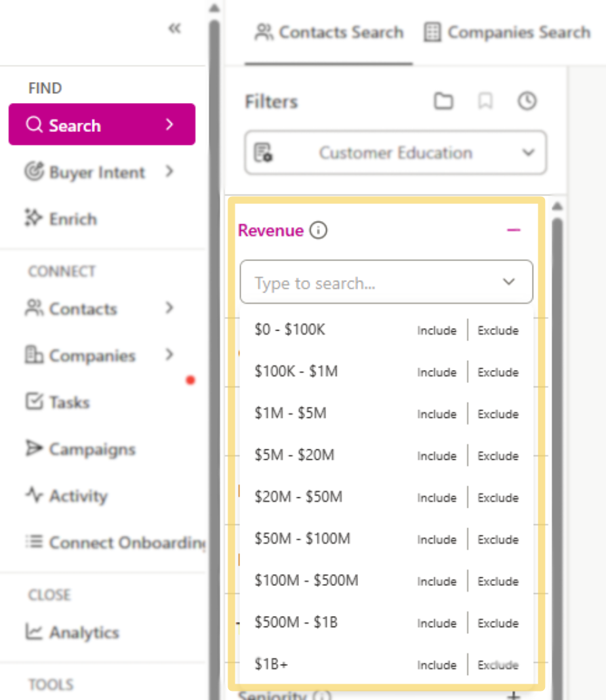The height and width of the screenshot is (700, 606).
Task: Open saved filter folders icon
Action: (443, 102)
